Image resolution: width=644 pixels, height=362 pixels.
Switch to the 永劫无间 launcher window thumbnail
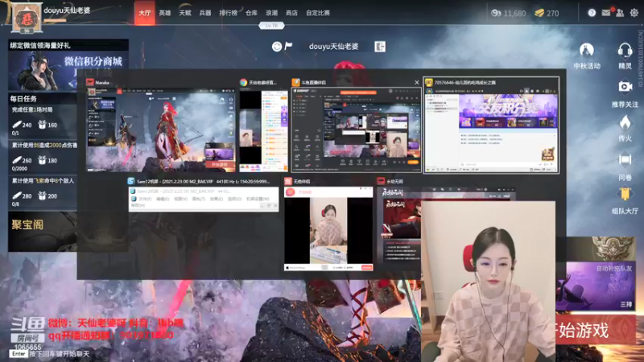[x=398, y=226]
